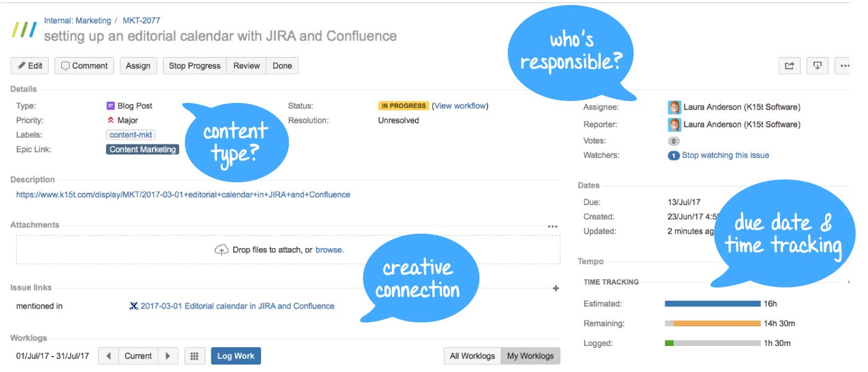Open the share issue icon
This screenshot has height=372, width=868.
(x=789, y=66)
